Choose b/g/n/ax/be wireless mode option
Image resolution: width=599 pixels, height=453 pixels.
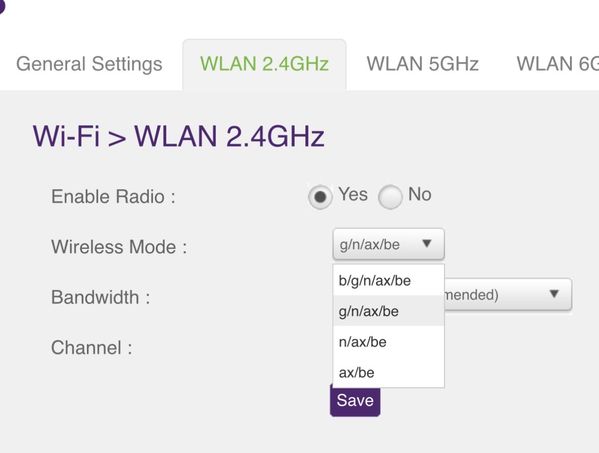(x=389, y=281)
